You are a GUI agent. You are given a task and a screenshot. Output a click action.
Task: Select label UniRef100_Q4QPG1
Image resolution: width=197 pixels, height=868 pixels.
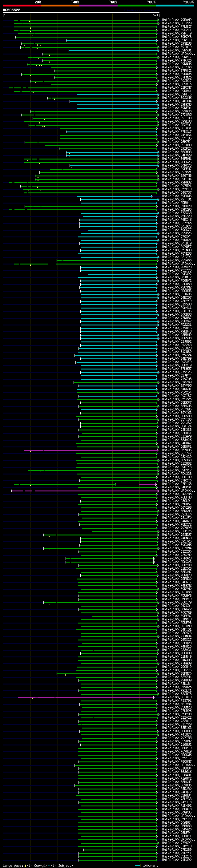click(176, 487)
